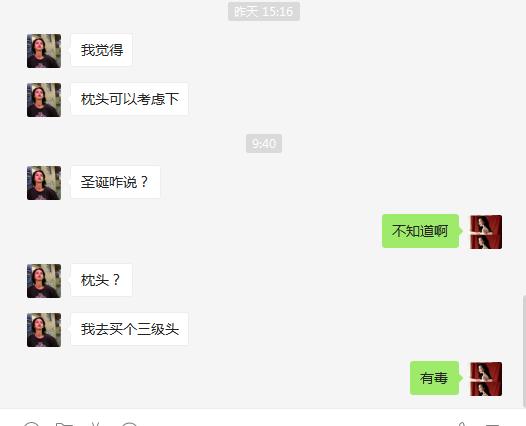Click contact avatar beside 我觉得 message
This screenshot has width=526, height=426.
44,51
